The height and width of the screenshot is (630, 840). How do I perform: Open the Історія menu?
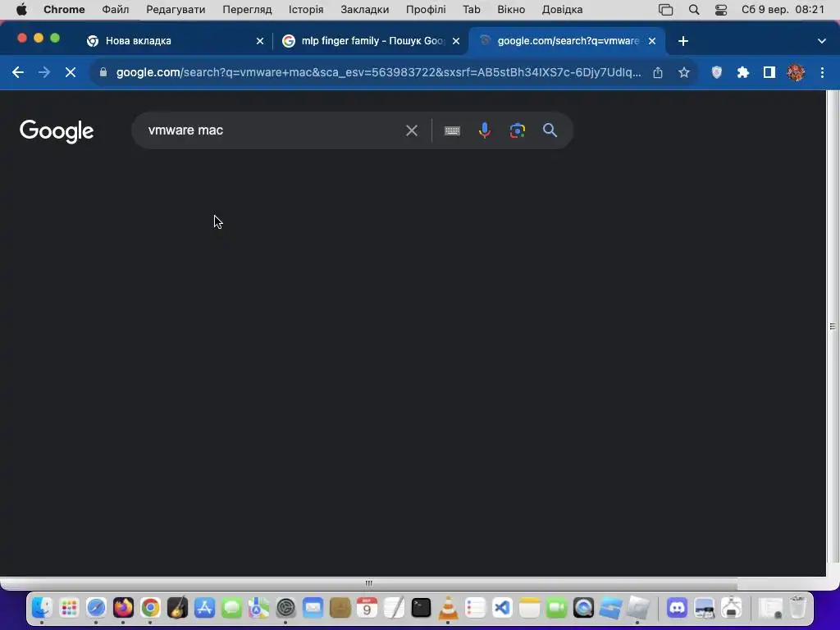click(306, 10)
